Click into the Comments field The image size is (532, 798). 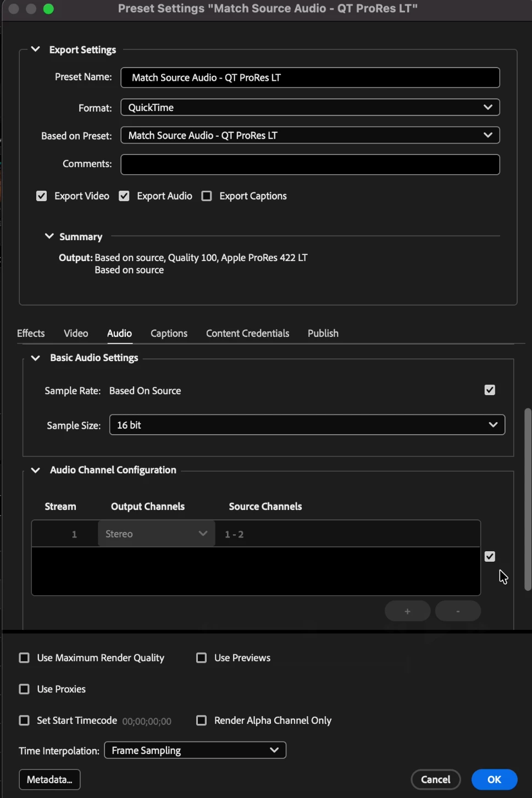tap(310, 164)
